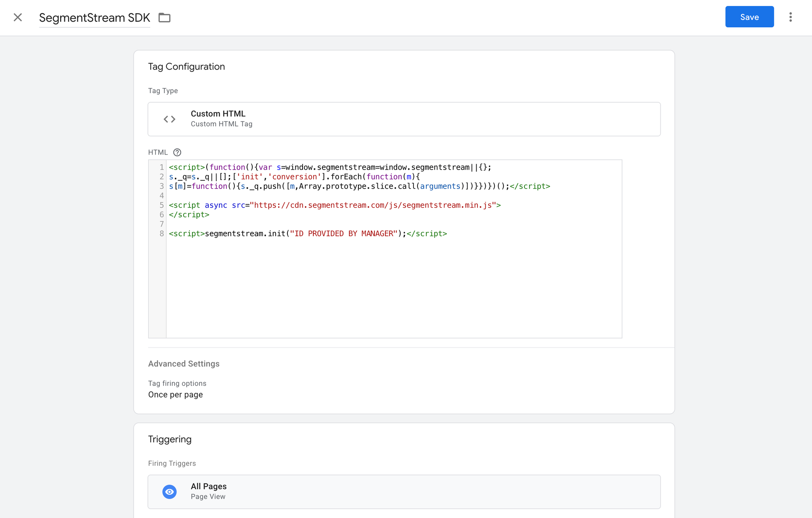Click line number 8 in the editor gutter

coord(161,234)
